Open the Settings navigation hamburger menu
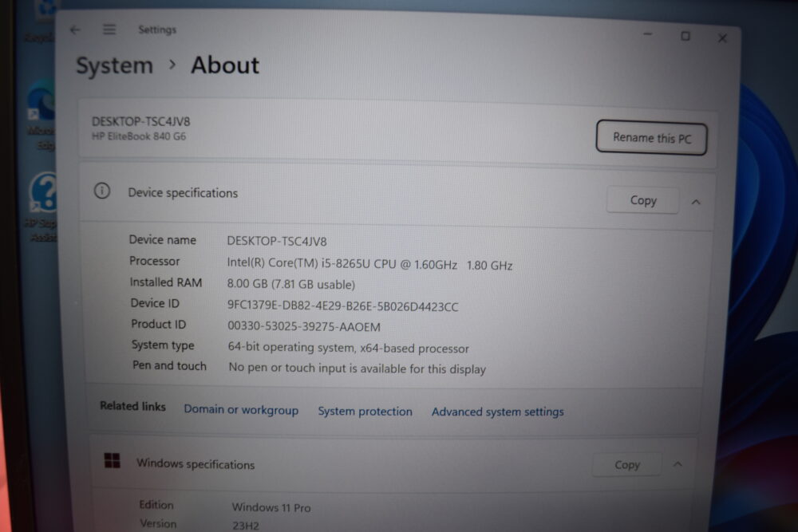The image size is (798, 532). click(109, 30)
